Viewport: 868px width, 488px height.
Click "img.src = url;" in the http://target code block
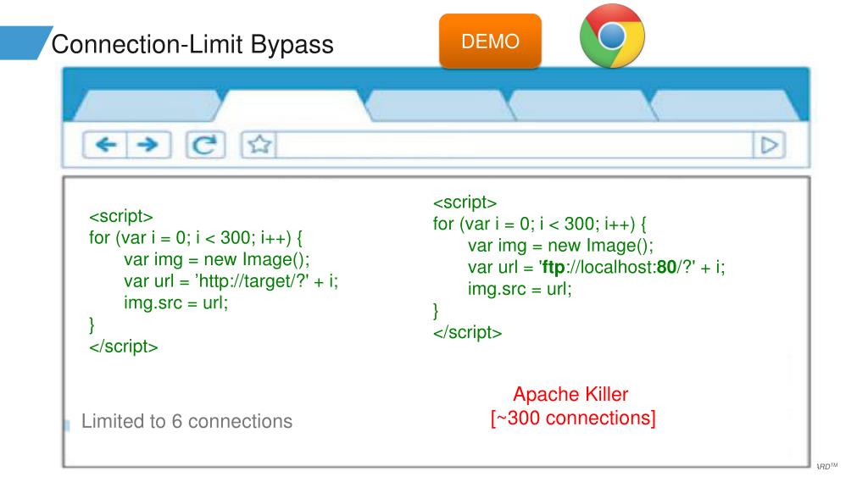pos(176,302)
